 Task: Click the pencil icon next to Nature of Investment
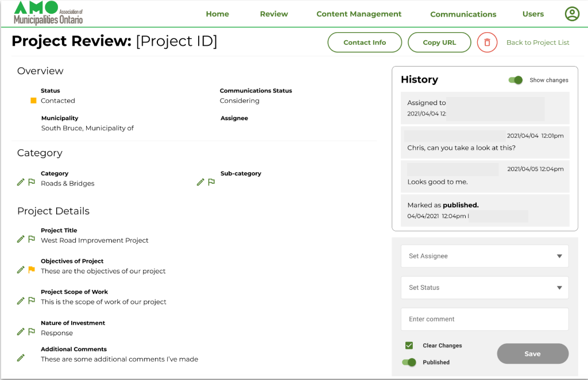[x=20, y=331]
